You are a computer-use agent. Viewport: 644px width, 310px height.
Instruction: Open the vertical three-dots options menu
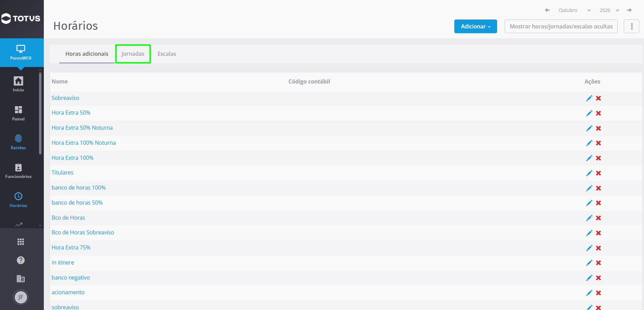[631, 26]
